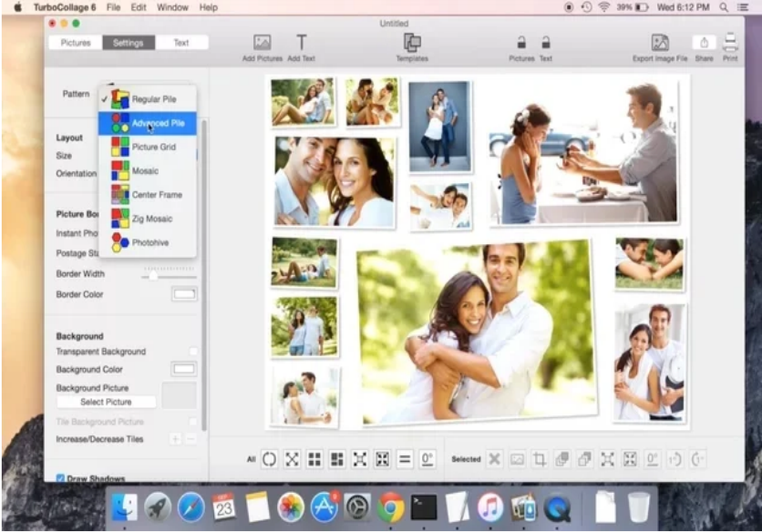Screen dimensions: 762x532
Task: Choose Regular Pile from Pattern dropdown
Action: (x=148, y=99)
